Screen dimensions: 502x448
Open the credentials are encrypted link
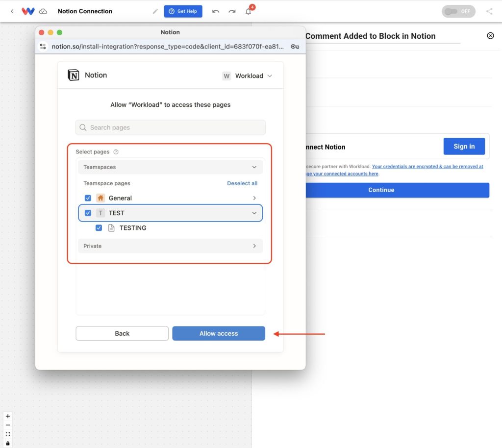(x=427, y=166)
